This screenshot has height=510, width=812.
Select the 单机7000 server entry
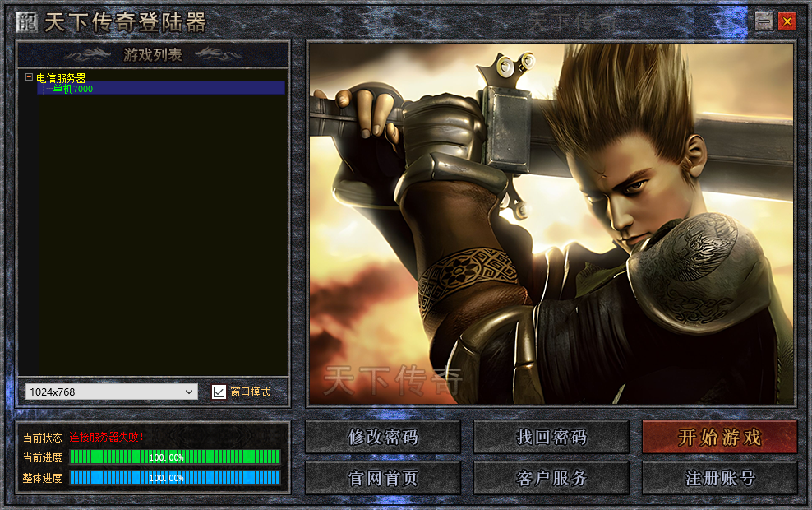click(x=74, y=88)
